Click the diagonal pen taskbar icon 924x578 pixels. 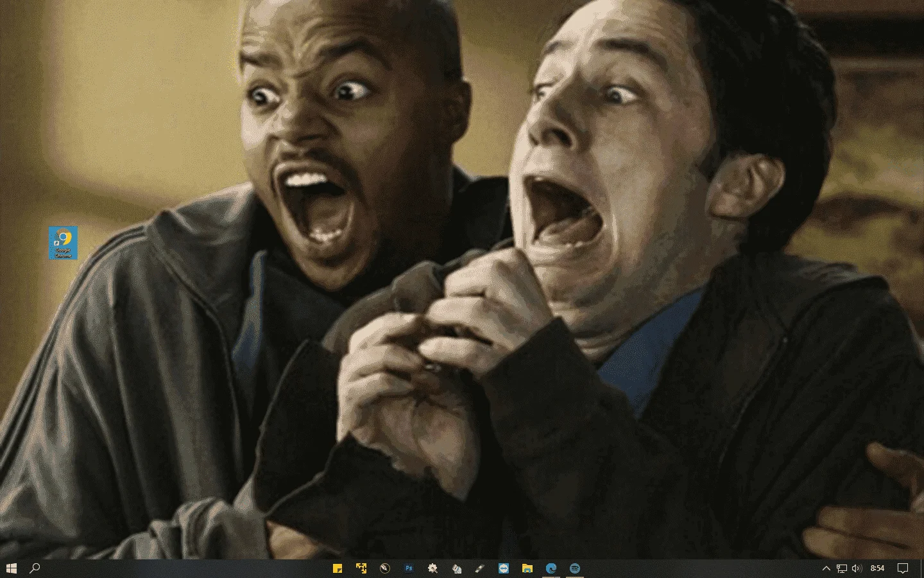[480, 568]
